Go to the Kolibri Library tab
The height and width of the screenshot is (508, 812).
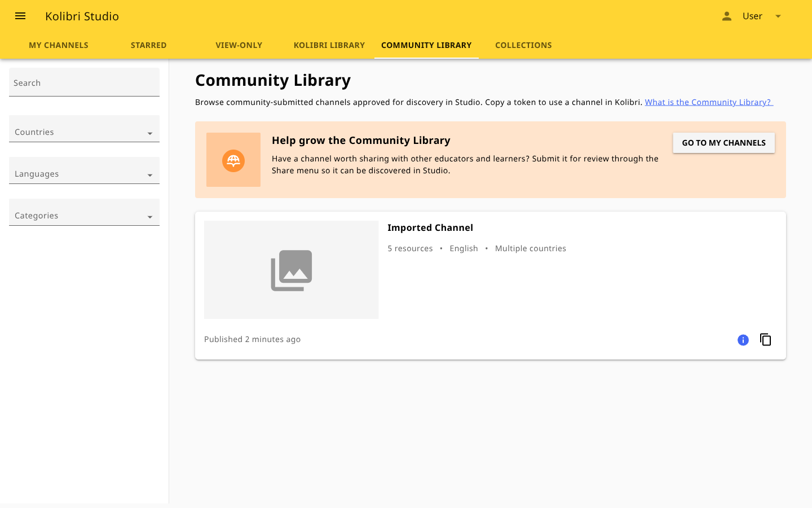[329, 45]
